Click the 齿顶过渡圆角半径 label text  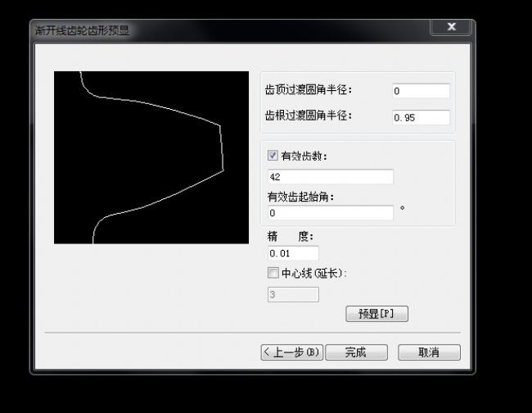point(308,90)
